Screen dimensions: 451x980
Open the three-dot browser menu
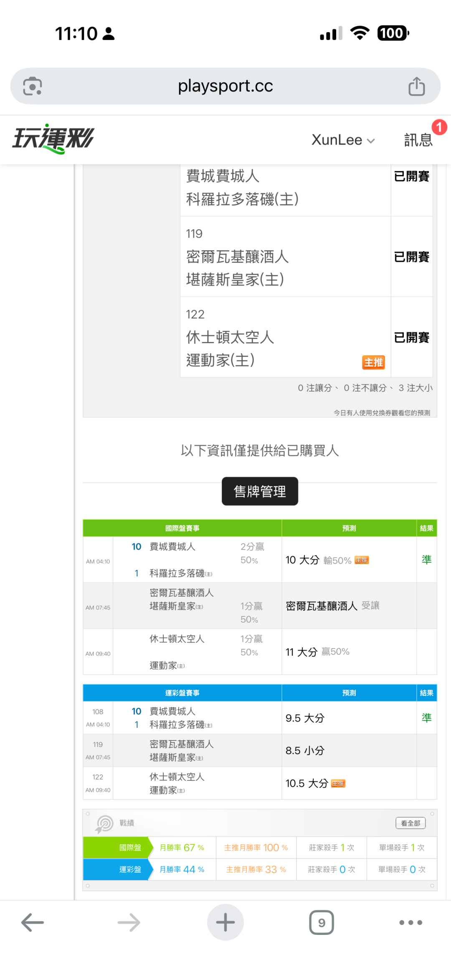(x=410, y=922)
